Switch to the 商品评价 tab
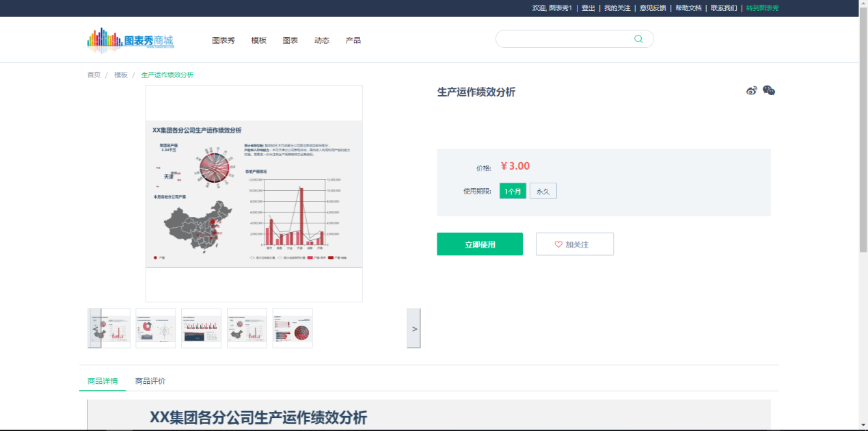 click(150, 381)
